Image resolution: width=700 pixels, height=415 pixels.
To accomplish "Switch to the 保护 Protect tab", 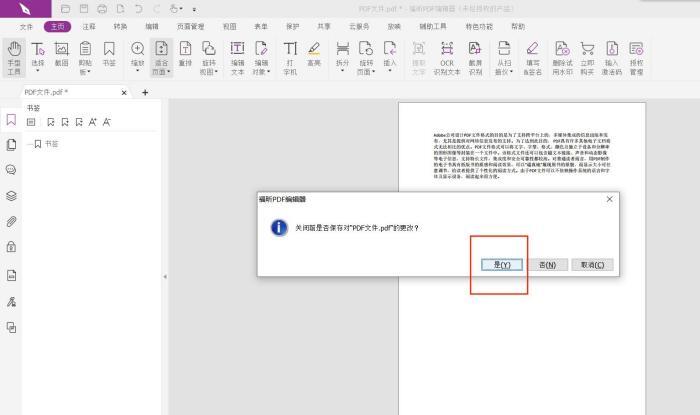I will coord(292,27).
